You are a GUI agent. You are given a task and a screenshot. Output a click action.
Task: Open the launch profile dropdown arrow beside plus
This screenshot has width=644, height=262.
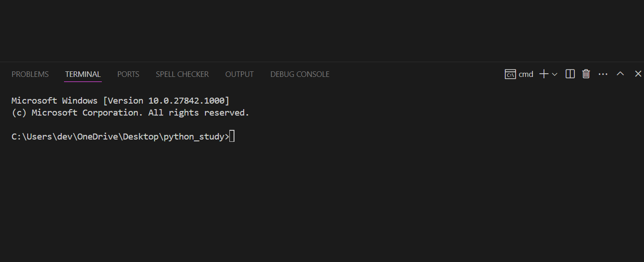coord(555,74)
